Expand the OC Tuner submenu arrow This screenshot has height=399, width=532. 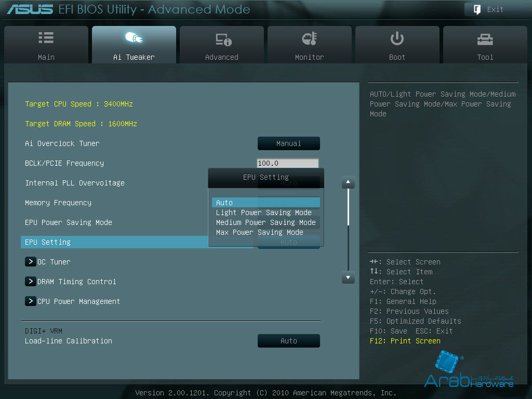(31, 262)
